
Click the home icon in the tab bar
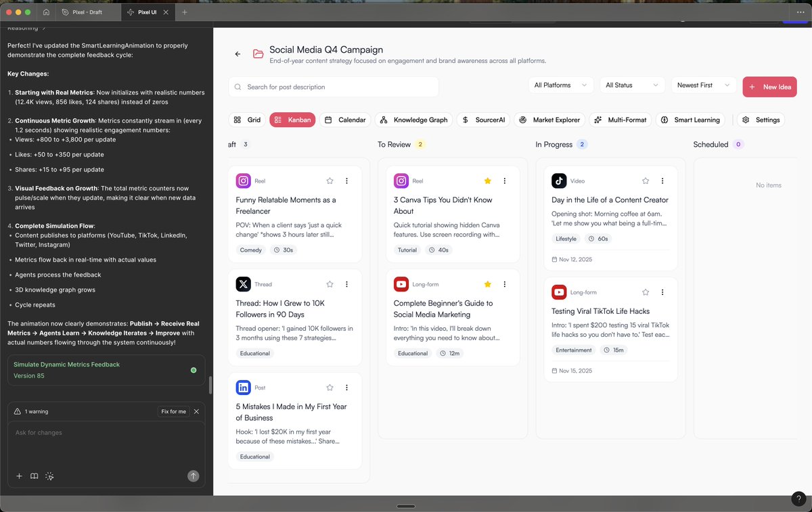coord(46,12)
